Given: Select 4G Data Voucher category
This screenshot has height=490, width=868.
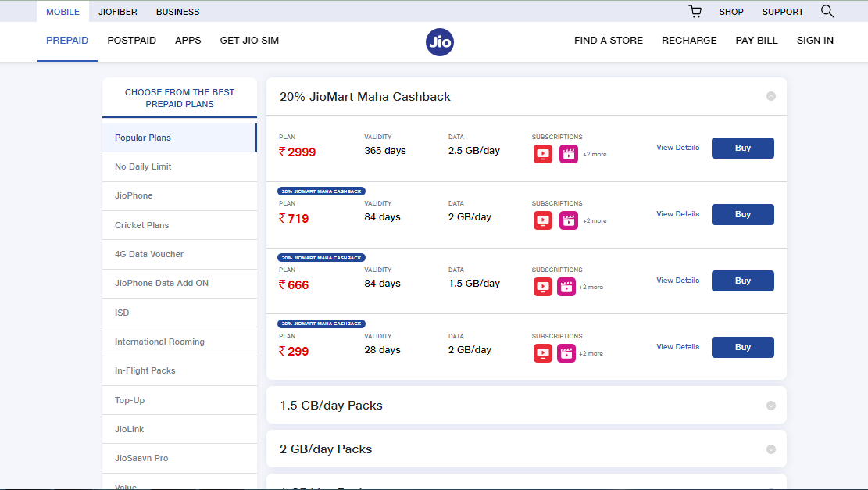Looking at the screenshot, I should tap(180, 254).
